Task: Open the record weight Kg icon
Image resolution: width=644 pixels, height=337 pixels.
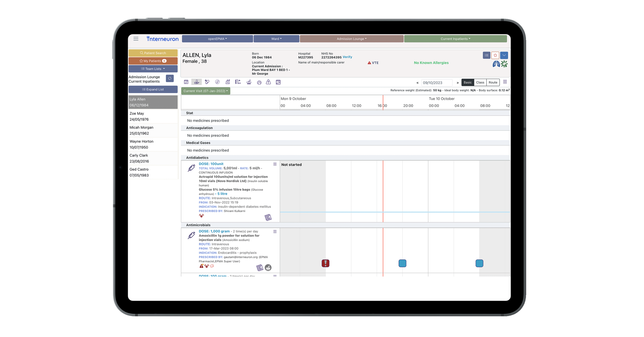Action: tap(228, 82)
